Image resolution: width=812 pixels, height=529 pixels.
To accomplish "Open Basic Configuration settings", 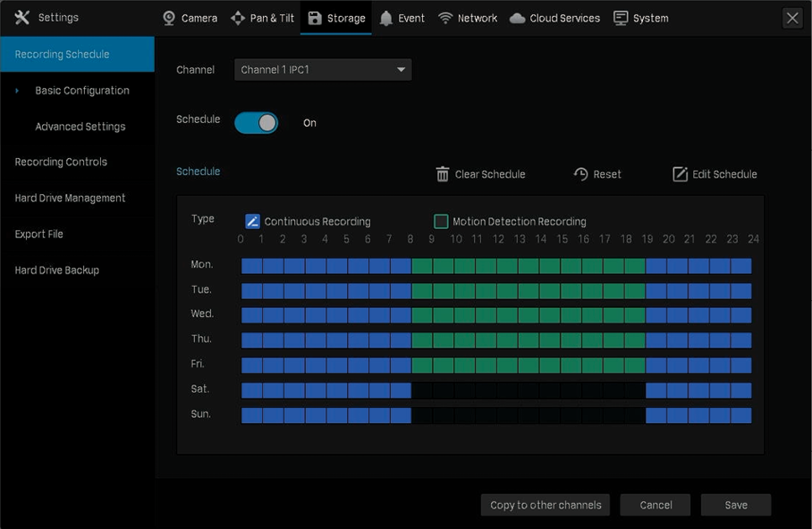I will (82, 91).
